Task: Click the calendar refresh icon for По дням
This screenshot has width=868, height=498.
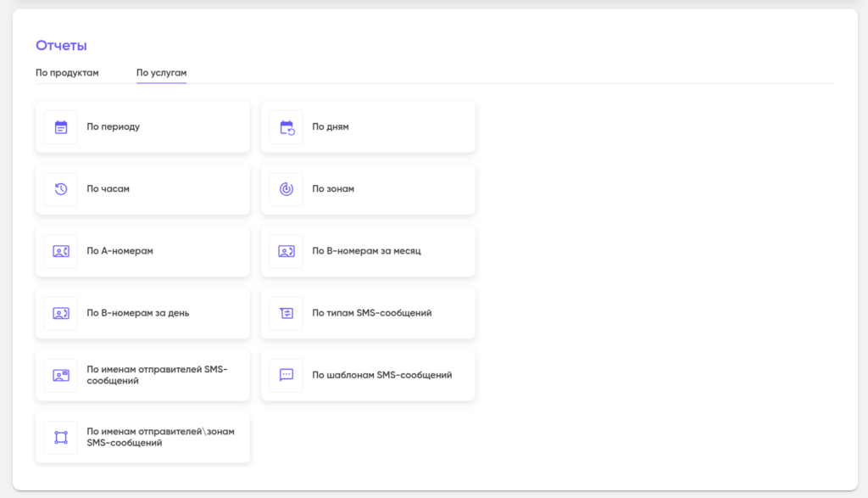Action: (x=287, y=127)
